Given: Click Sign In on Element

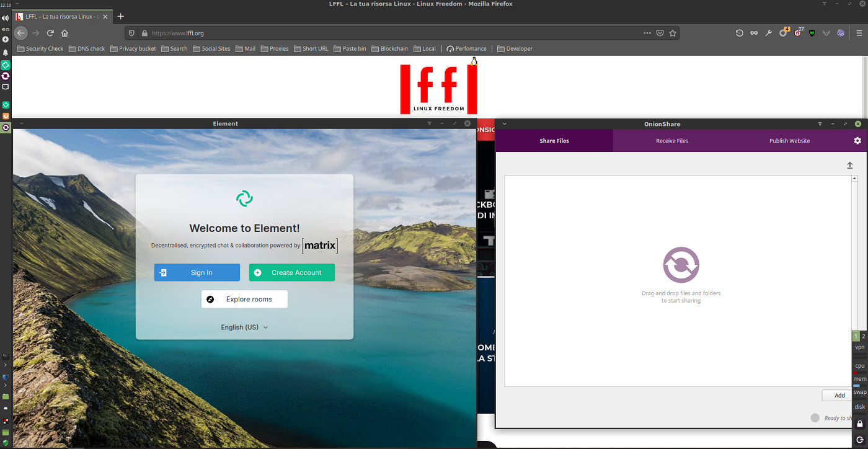Looking at the screenshot, I should (197, 272).
